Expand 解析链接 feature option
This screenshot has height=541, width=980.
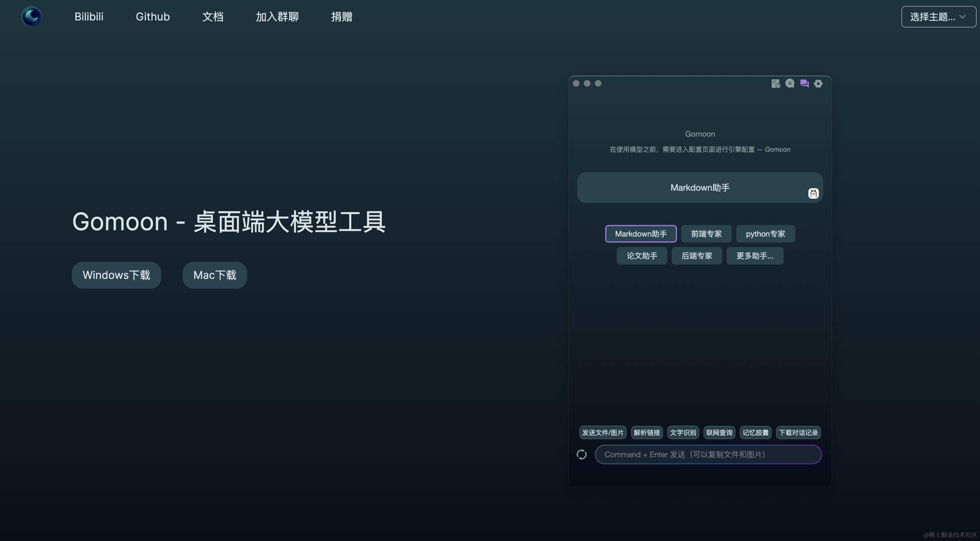(646, 432)
